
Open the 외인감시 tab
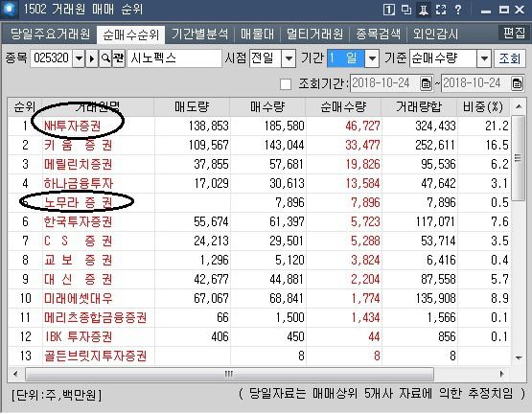click(x=435, y=34)
